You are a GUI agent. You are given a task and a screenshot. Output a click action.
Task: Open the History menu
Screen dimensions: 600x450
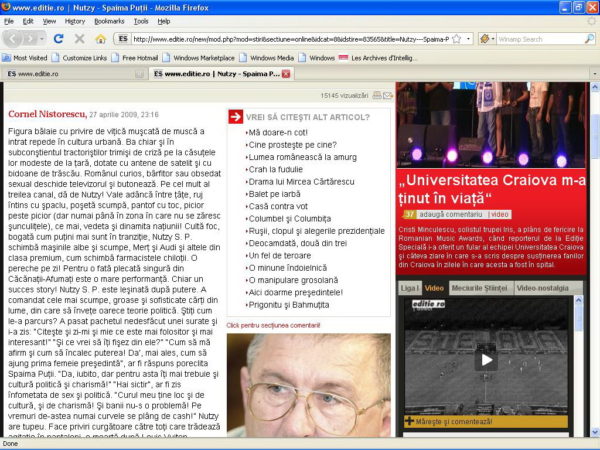pyautogui.click(x=75, y=20)
